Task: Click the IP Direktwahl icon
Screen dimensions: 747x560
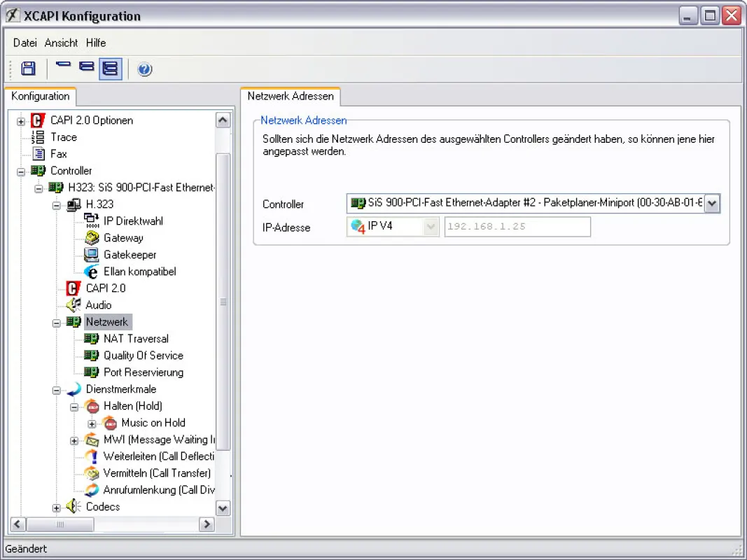Action: click(x=92, y=220)
